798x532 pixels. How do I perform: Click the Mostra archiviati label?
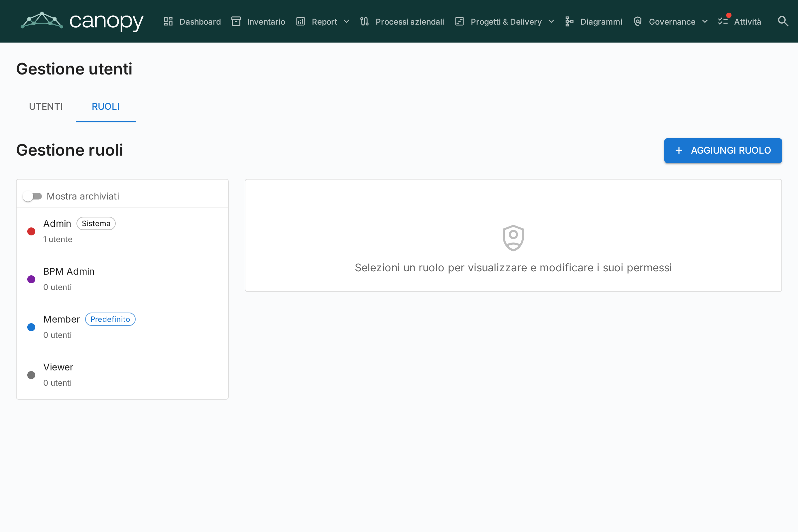(x=83, y=196)
